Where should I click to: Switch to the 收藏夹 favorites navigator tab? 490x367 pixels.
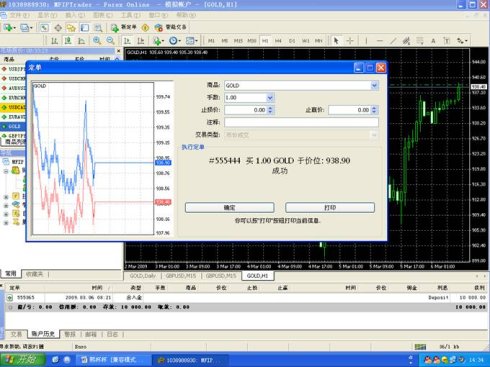coord(34,274)
